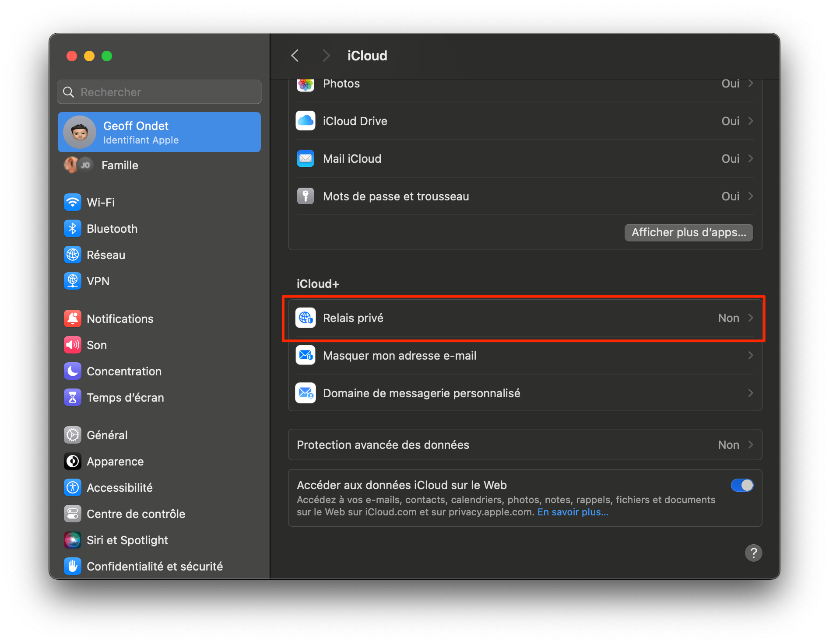This screenshot has height=644, width=829.
Task: Open Domaine de messagerie personnalisé chevron
Action: pyautogui.click(x=751, y=393)
